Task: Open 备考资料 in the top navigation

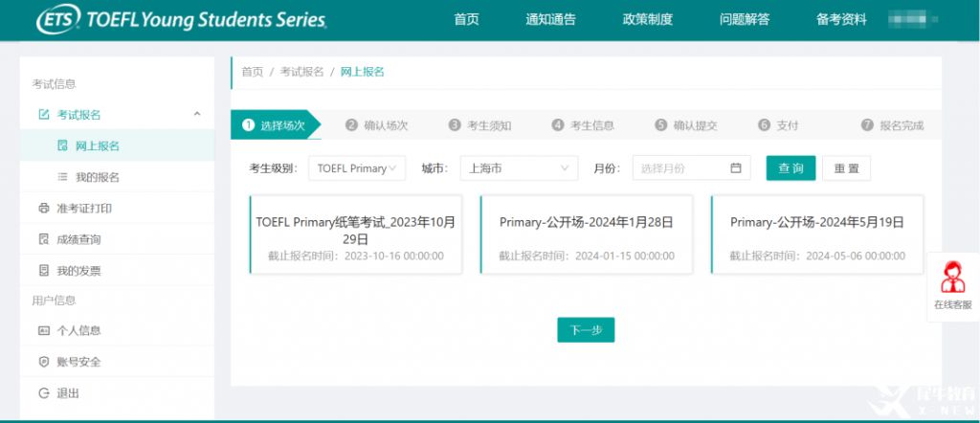Action: pos(841,19)
